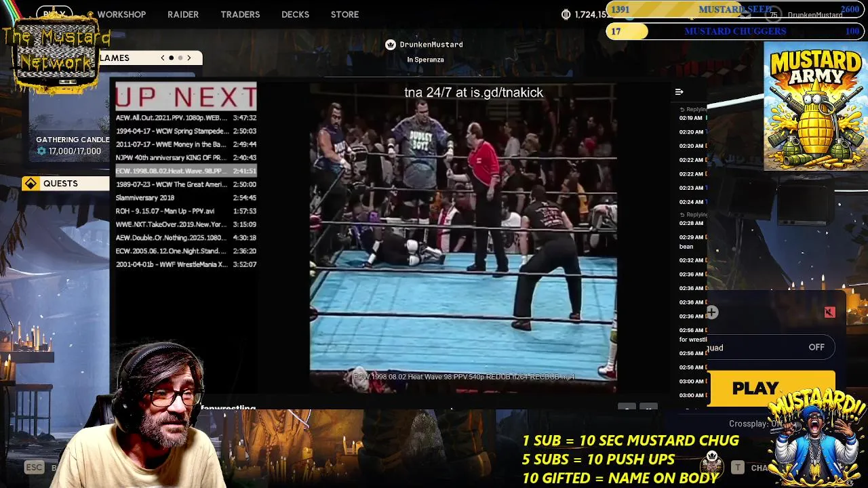Select AEW All Out 2021 playlist entry
This screenshot has width=868, height=488.
186,118
